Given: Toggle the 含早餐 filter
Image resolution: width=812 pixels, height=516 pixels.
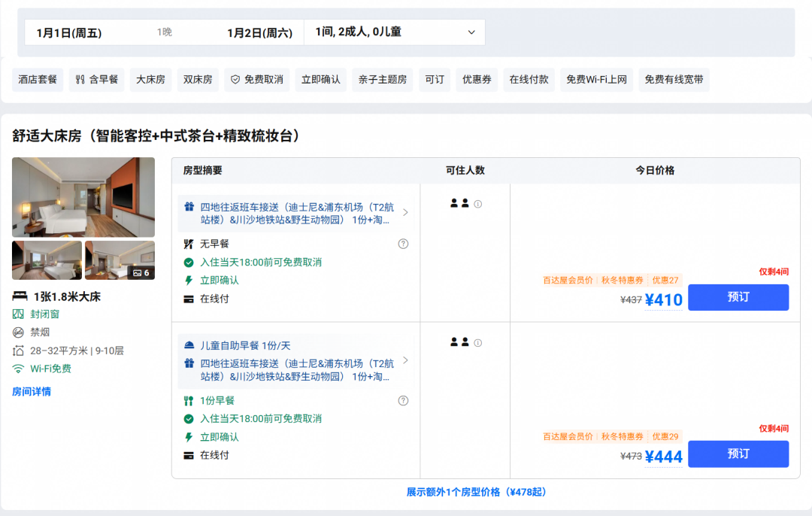Looking at the screenshot, I should coord(97,80).
